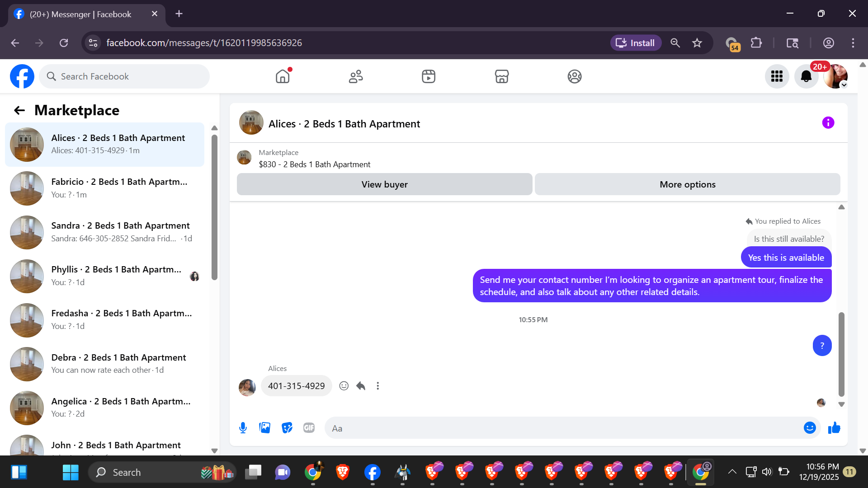This screenshot has width=868, height=488.
Task: Go to the Facebook Home tab
Action: pyautogui.click(x=283, y=76)
